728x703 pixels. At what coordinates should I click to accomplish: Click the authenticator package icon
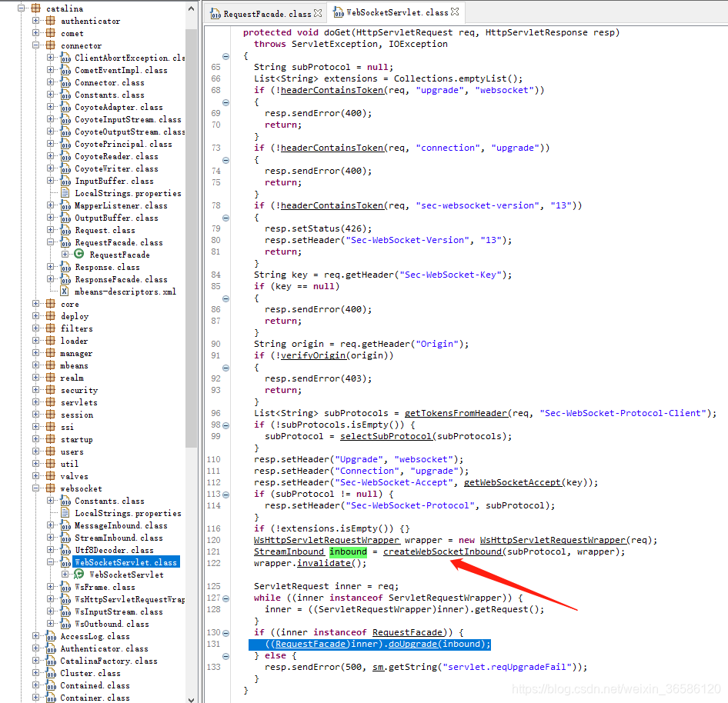tap(51, 21)
